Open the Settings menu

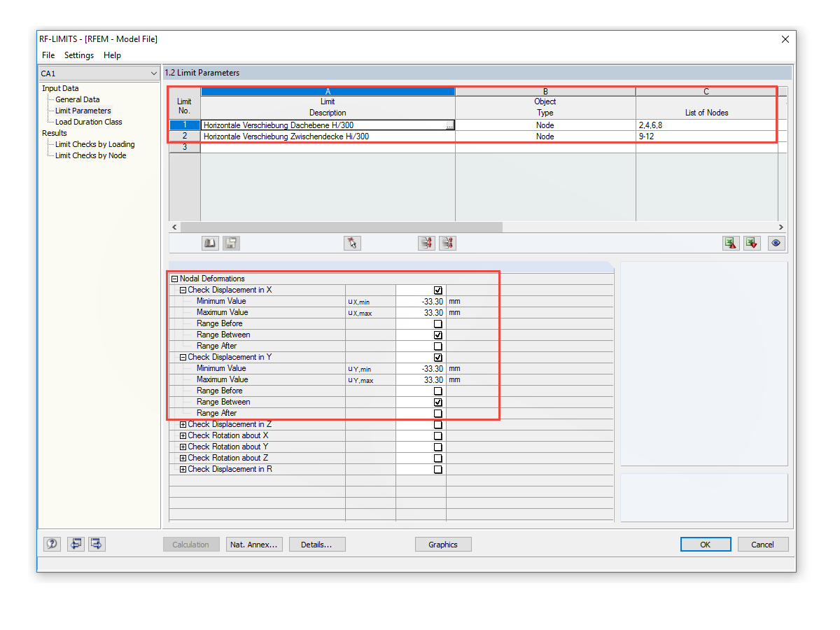pyautogui.click(x=78, y=55)
